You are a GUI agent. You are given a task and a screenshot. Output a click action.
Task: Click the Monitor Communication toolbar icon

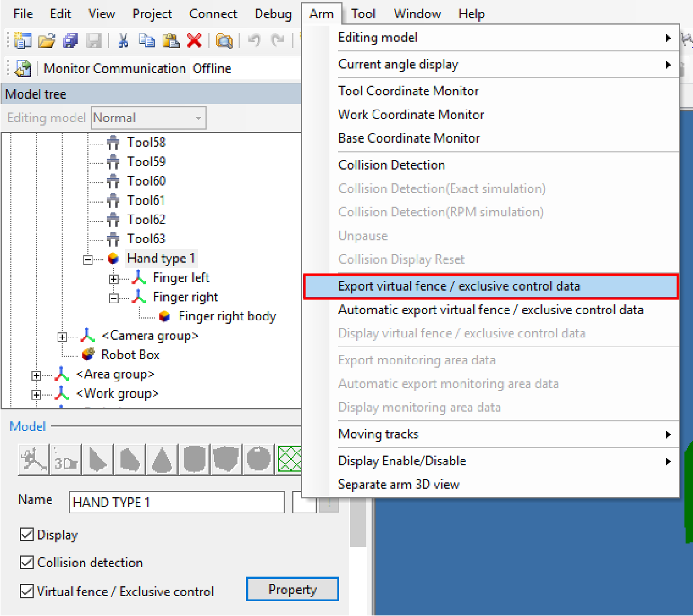tap(23, 69)
